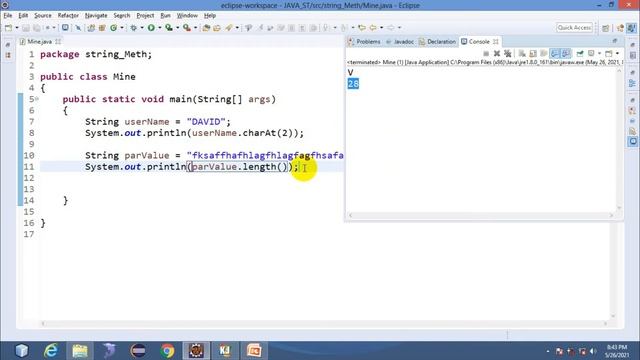Screen dimensions: 640x360
Task: Expand the External Tools dropdown arrow
Action: pos(196,28)
